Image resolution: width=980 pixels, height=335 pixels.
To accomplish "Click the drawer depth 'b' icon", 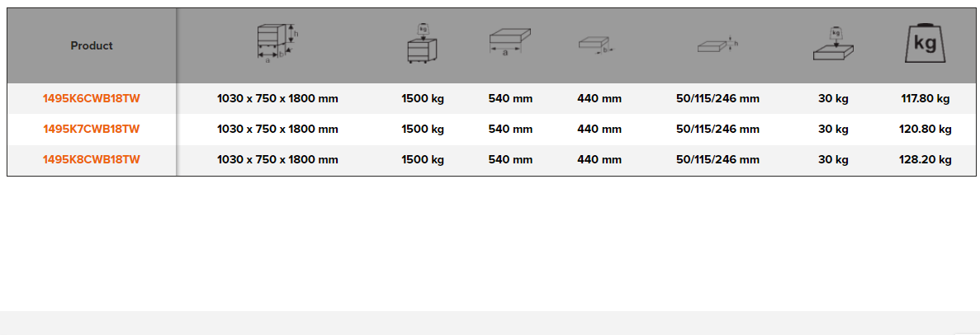I will tap(596, 45).
